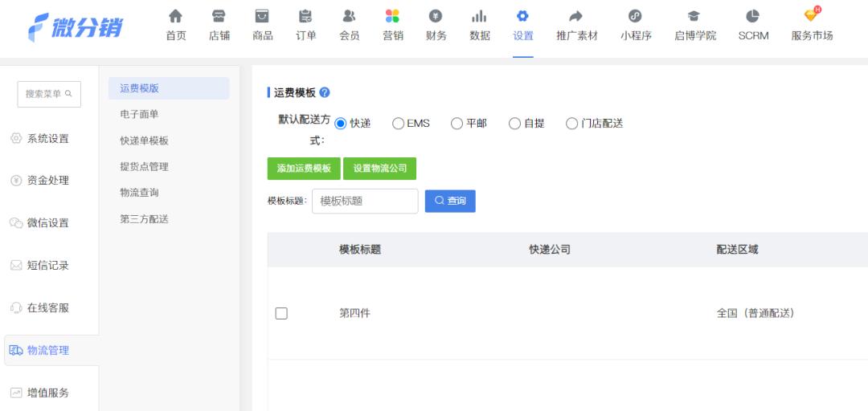Screen dimensions: 868x411
Task: Open the 启博学院 graduation cap icon
Action: point(694,16)
